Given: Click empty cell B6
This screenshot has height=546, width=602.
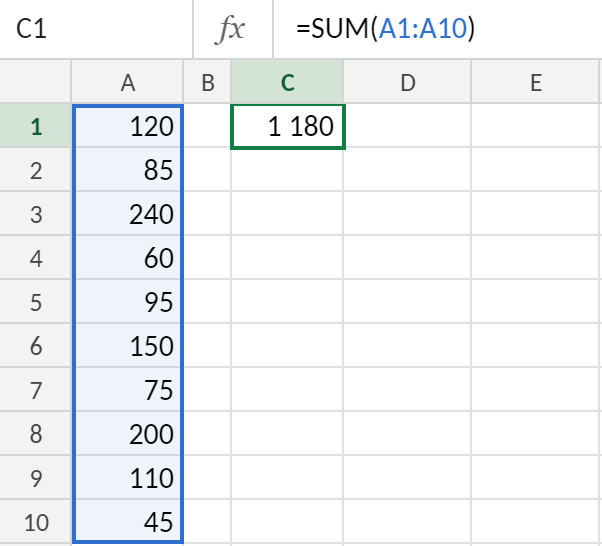Looking at the screenshot, I should click(207, 345).
